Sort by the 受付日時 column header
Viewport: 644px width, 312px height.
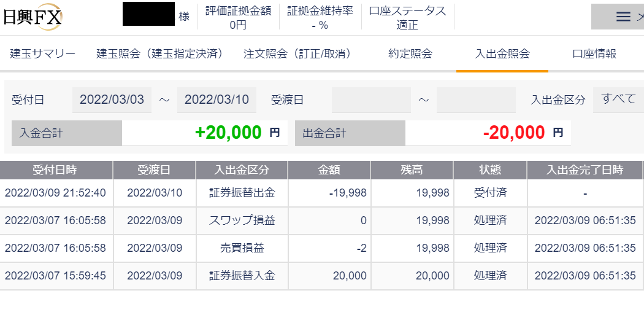tap(56, 170)
